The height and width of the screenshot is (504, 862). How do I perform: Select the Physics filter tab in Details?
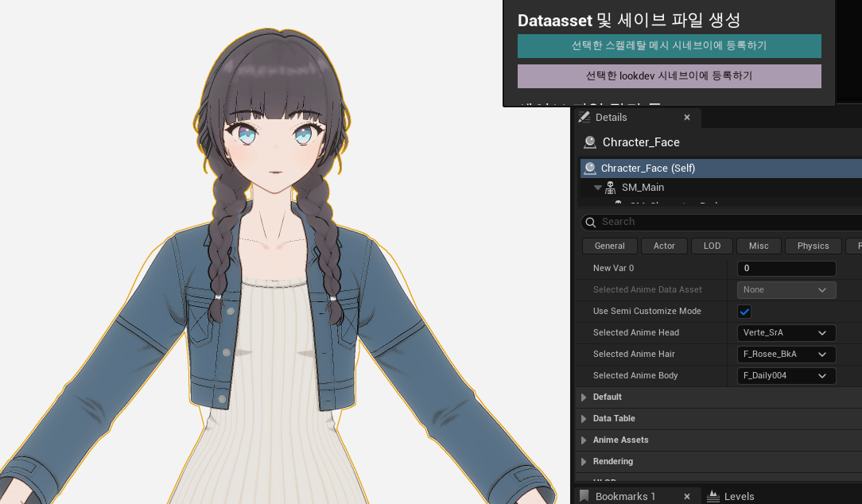coord(813,246)
